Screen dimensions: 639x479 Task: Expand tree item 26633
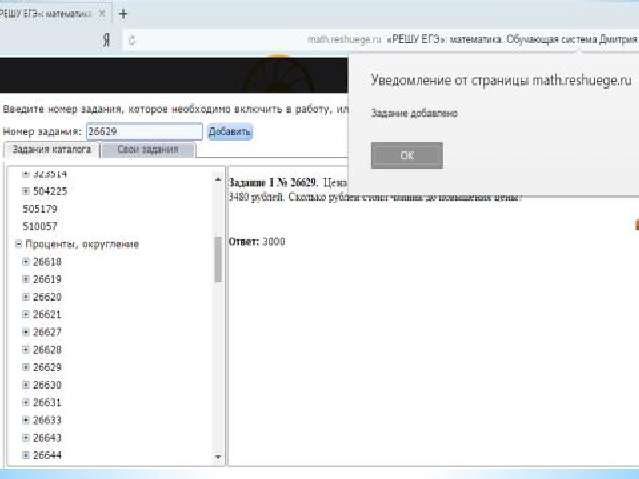(x=26, y=420)
